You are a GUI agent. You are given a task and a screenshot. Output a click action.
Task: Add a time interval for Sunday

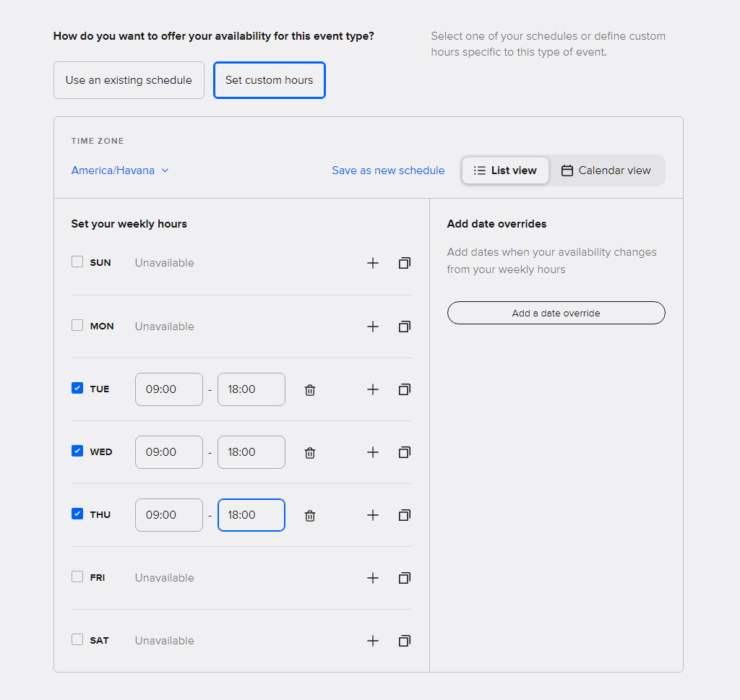click(x=373, y=263)
